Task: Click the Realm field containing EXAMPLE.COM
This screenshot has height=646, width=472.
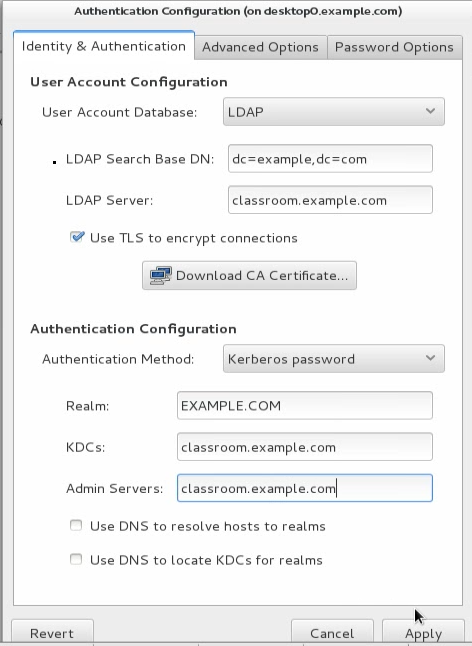Action: point(305,405)
